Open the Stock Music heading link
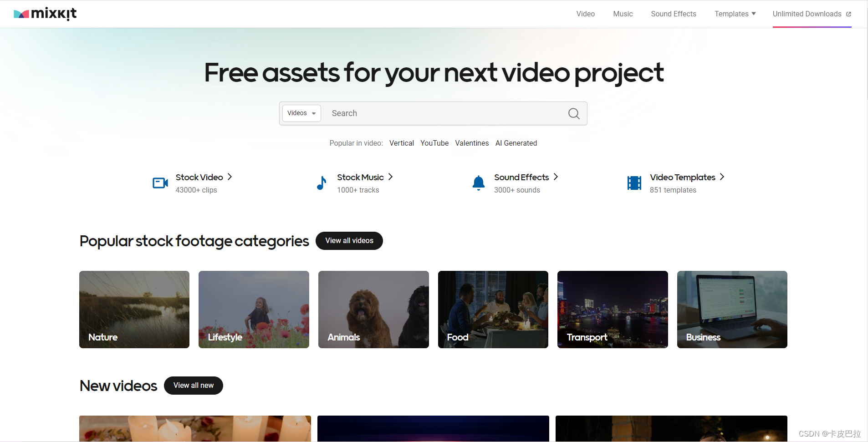Screen dimensions: 868x442 click(360, 177)
